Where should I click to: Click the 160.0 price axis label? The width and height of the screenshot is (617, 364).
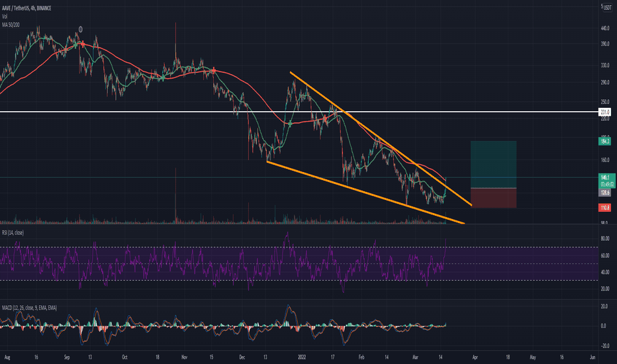pos(605,160)
